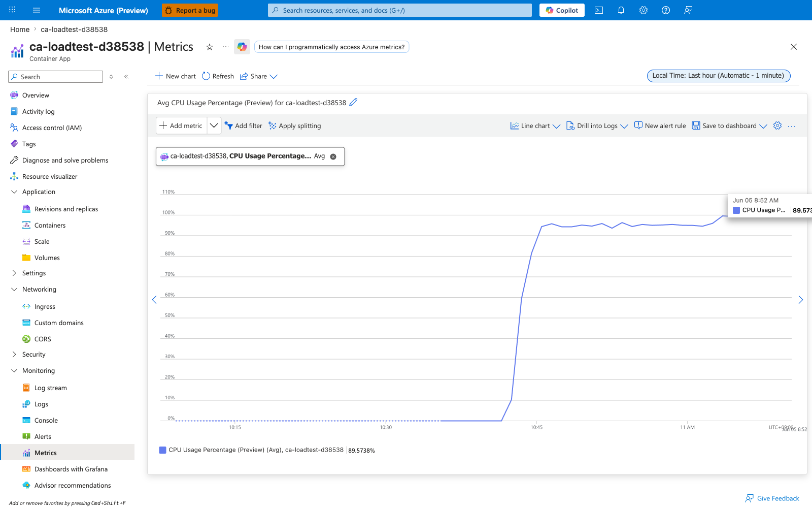The height and width of the screenshot is (508, 812).
Task: Favorite this page with the star icon
Action: click(x=210, y=47)
